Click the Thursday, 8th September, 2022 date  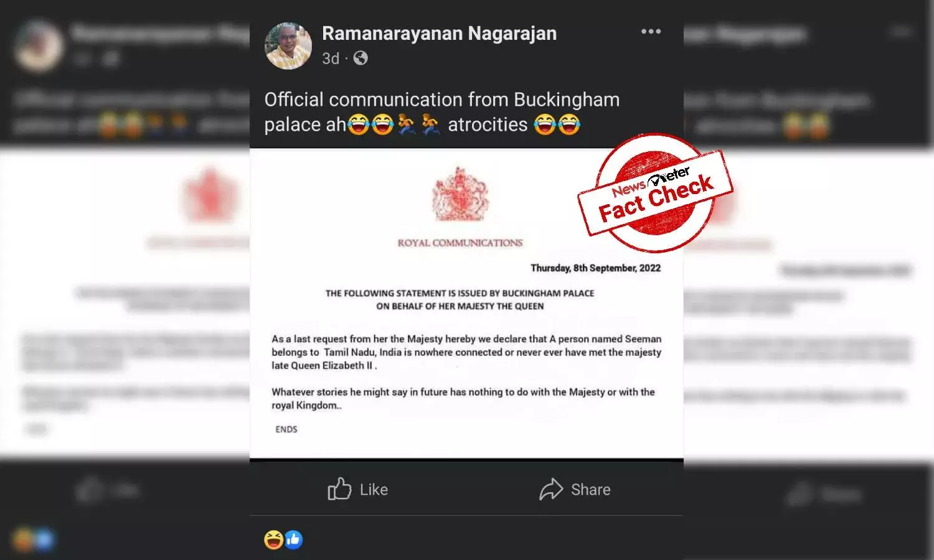click(595, 268)
